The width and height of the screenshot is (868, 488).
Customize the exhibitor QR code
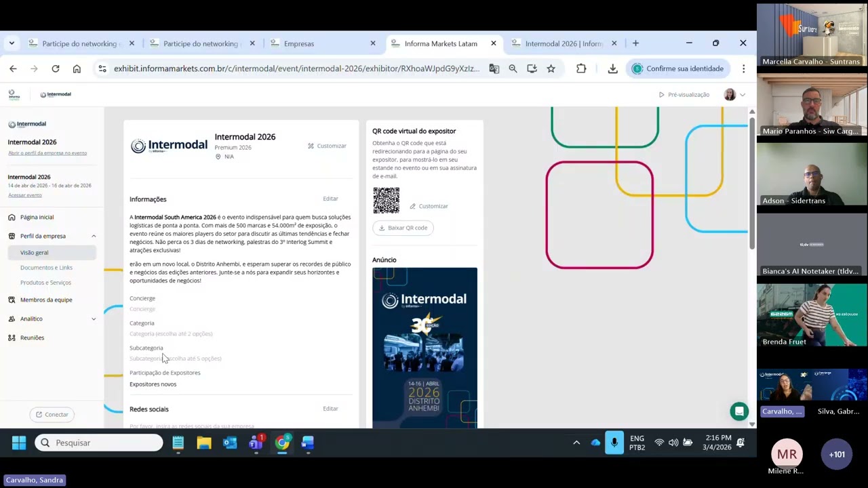(x=429, y=206)
